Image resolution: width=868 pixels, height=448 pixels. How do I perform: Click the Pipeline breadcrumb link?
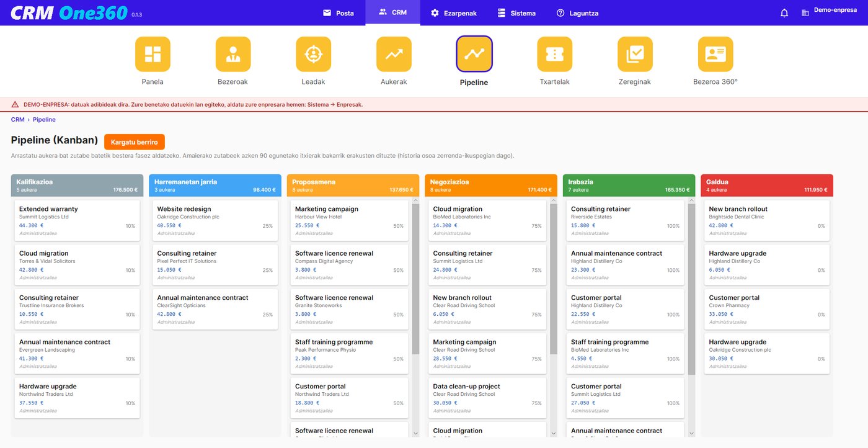pyautogui.click(x=44, y=120)
